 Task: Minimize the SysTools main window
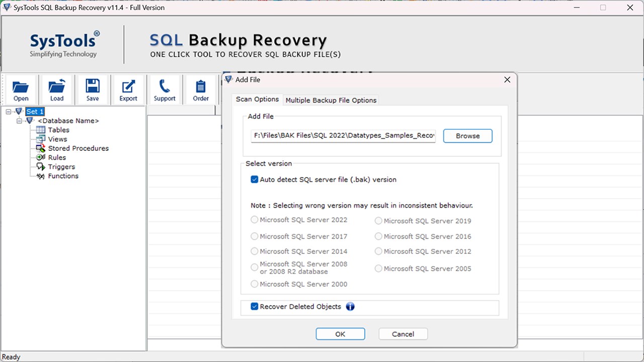click(x=577, y=8)
